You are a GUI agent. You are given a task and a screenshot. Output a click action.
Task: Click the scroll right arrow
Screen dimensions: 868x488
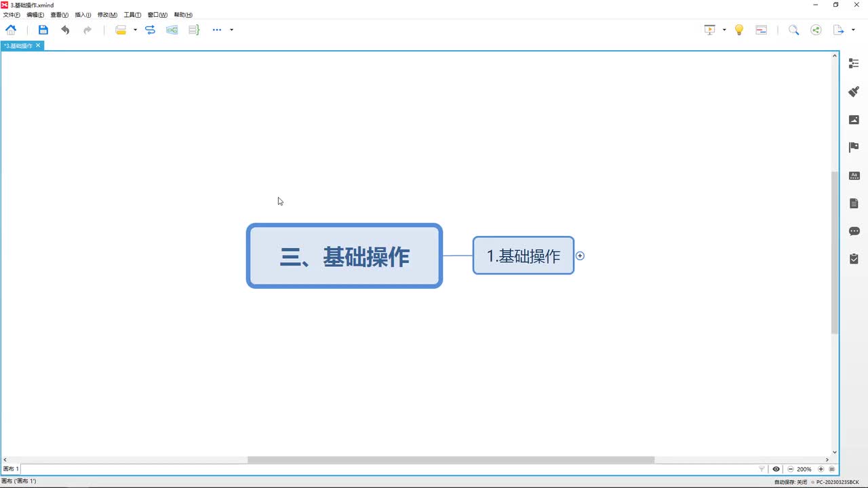pyautogui.click(x=827, y=460)
